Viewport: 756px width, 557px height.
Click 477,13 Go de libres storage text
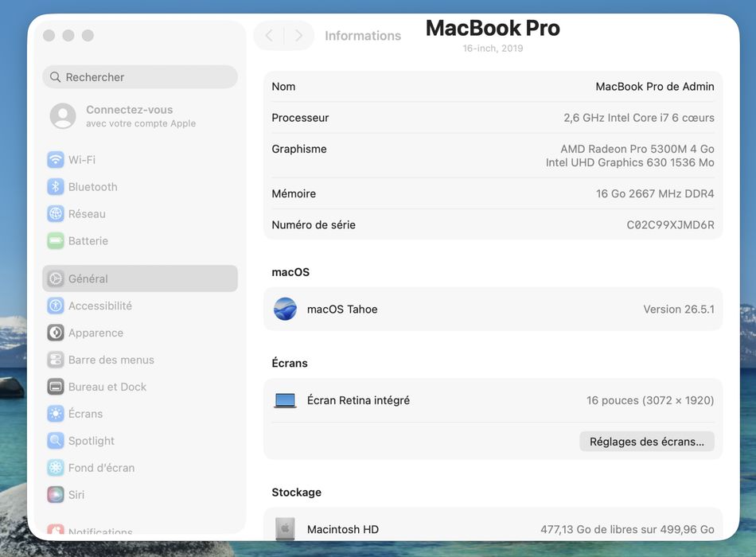click(x=627, y=529)
